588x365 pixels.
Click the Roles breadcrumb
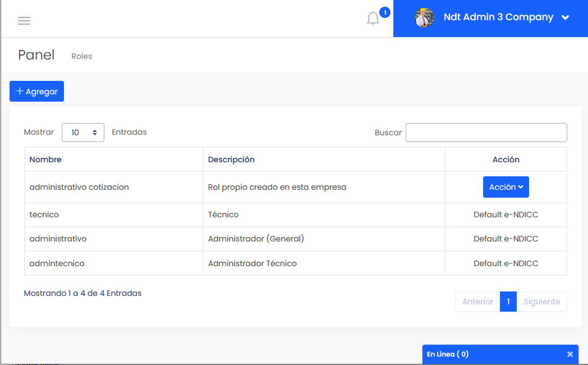coord(82,56)
